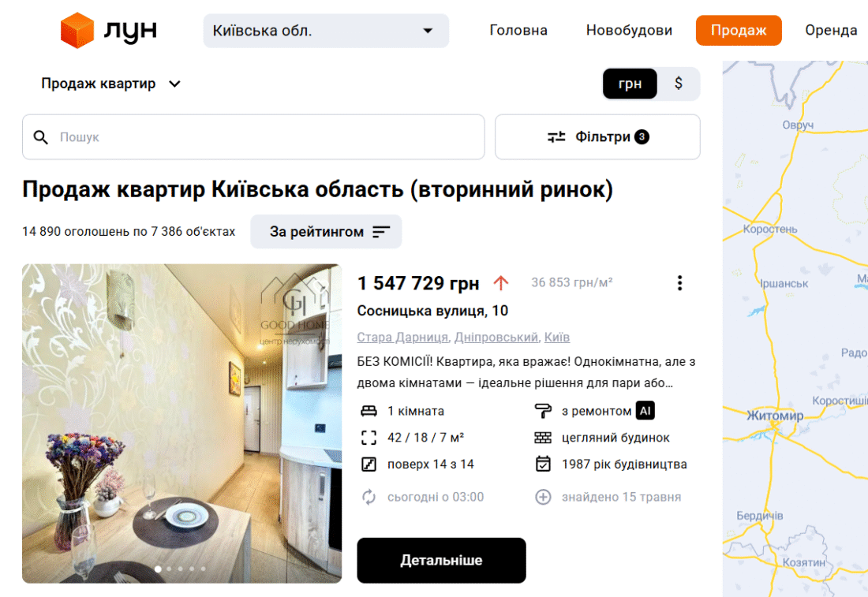Open the За рейтингом sorting dropdown
The width and height of the screenshot is (868, 597).
click(x=326, y=232)
